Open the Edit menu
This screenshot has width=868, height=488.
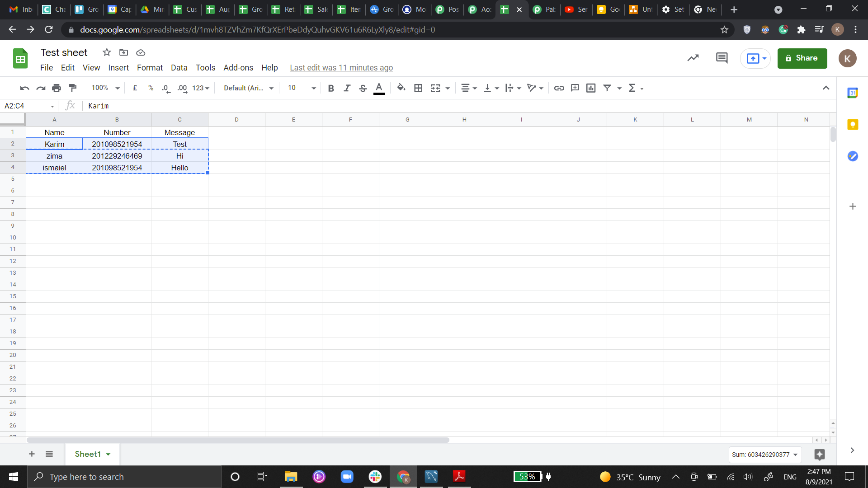[x=68, y=68]
